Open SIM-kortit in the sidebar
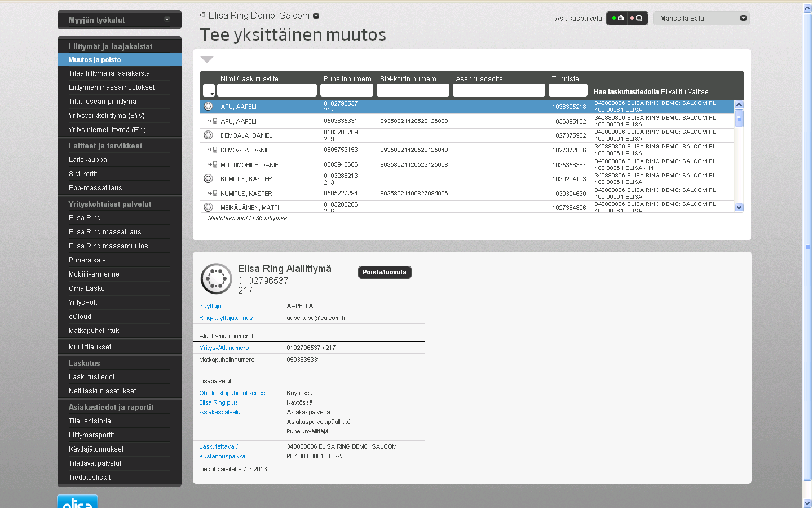This screenshot has height=508, width=812. point(83,174)
